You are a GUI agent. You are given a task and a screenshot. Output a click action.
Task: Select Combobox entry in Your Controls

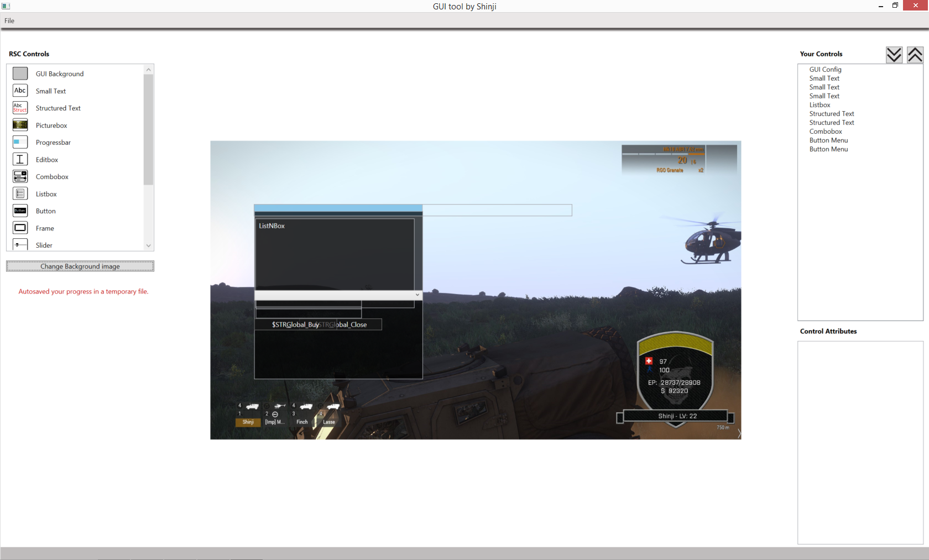826,131
